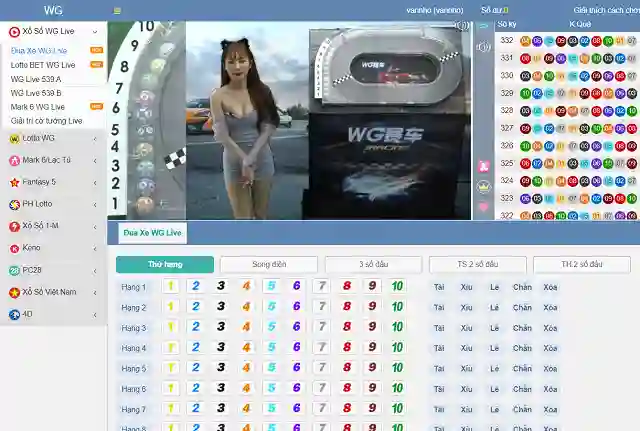Select green number 10 in Hạng 3
This screenshot has height=431, width=640.
coord(398,327)
